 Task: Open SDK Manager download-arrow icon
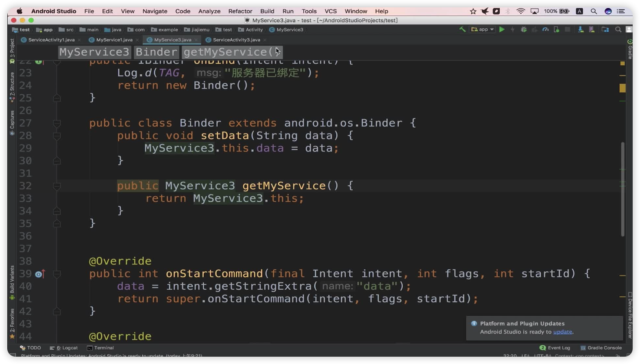point(581,29)
